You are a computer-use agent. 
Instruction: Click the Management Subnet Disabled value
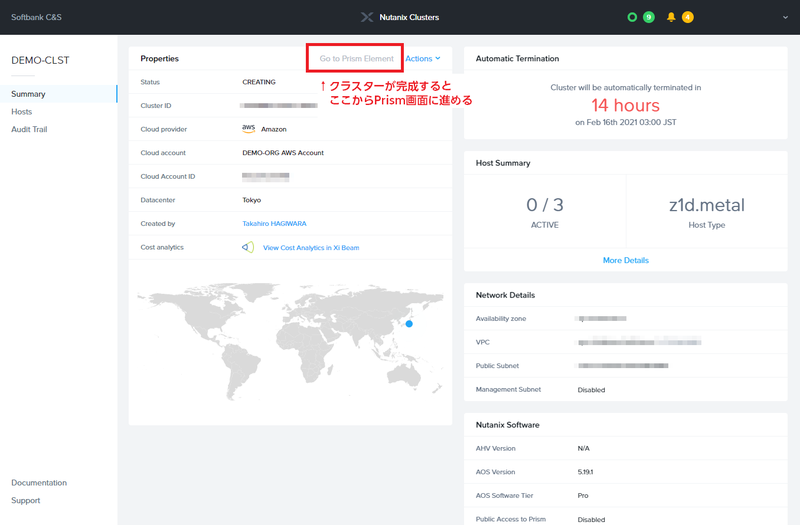(x=591, y=390)
